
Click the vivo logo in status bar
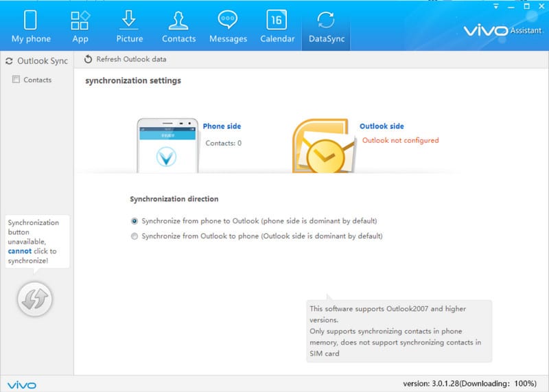coord(22,385)
